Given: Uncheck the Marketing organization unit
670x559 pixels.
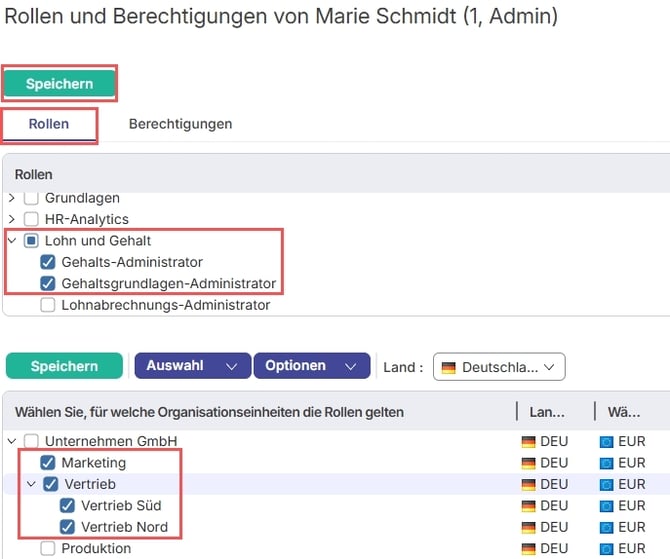Looking at the screenshot, I should (x=48, y=463).
